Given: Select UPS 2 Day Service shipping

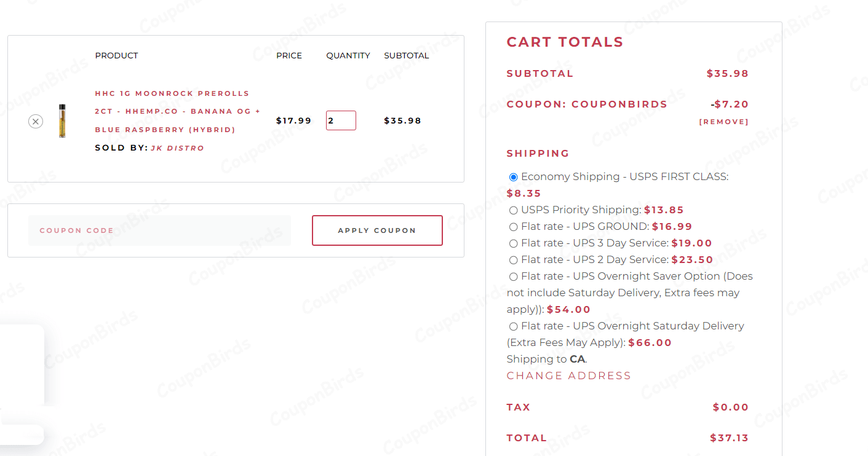Looking at the screenshot, I should (x=514, y=259).
